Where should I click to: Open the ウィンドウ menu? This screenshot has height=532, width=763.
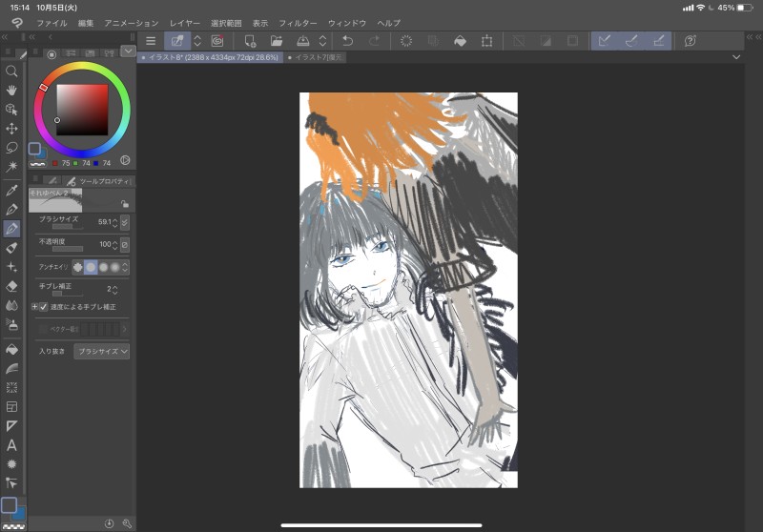pos(347,23)
